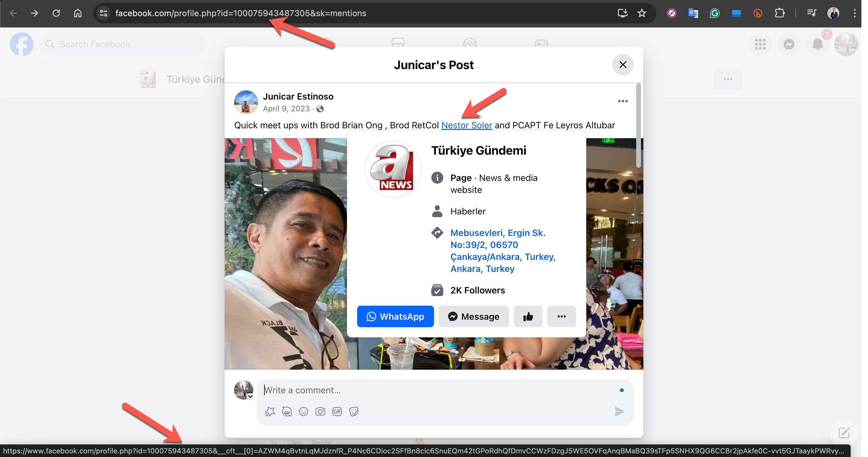Like the Türkiye Gündemi page with the thumbs-up

click(x=528, y=316)
